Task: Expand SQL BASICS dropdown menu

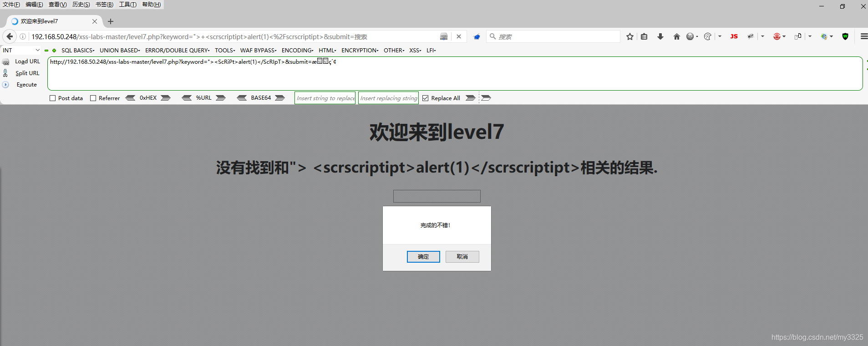Action: click(x=78, y=51)
